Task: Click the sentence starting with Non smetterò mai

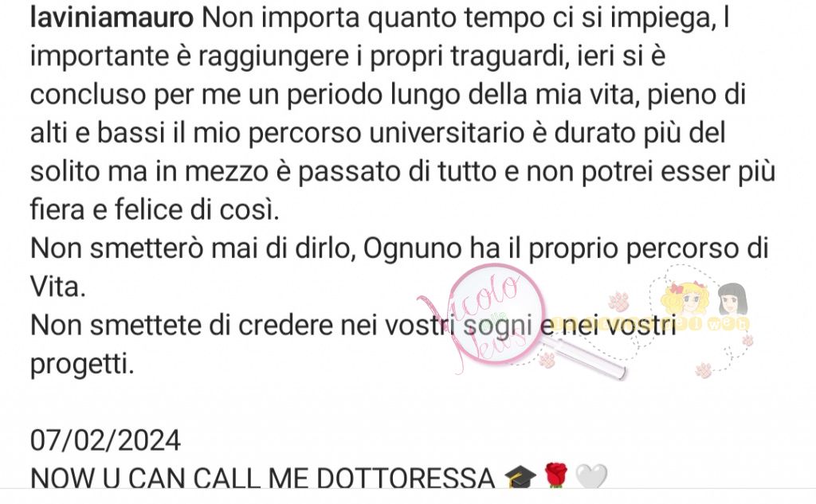Action: (399, 268)
